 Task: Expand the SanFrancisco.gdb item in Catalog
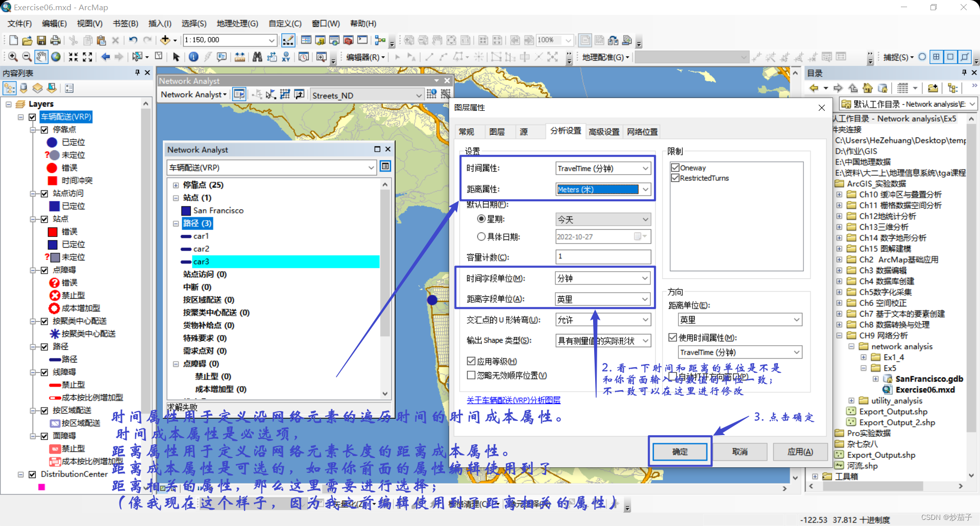(x=876, y=378)
